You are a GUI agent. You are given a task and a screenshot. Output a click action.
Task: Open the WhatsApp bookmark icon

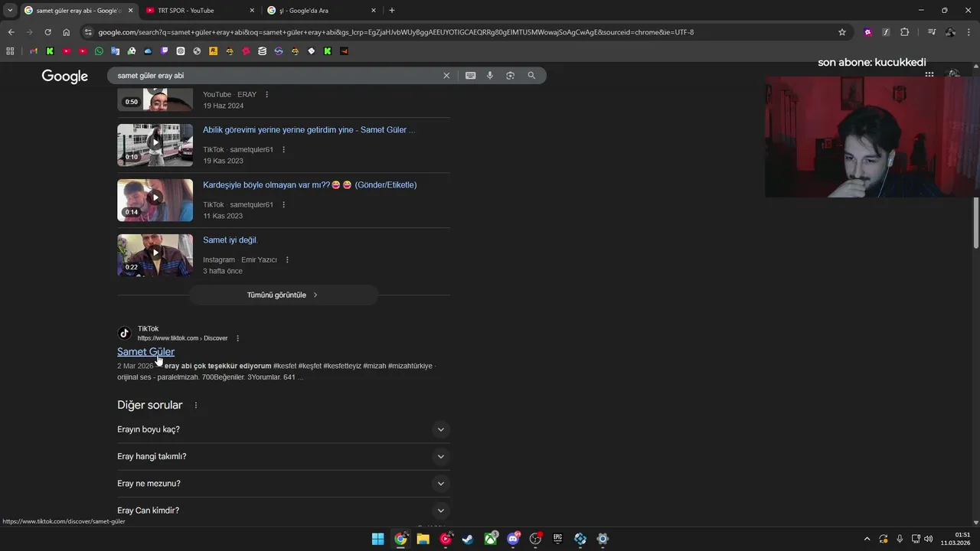click(x=99, y=51)
